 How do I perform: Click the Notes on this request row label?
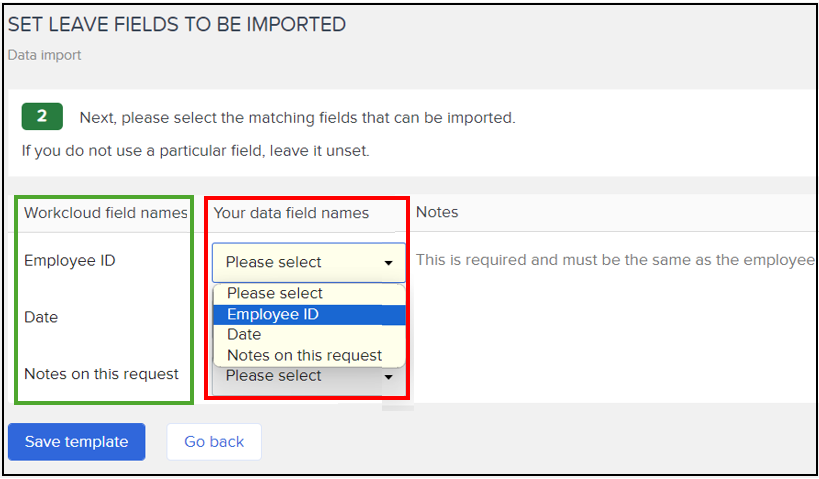pos(101,374)
